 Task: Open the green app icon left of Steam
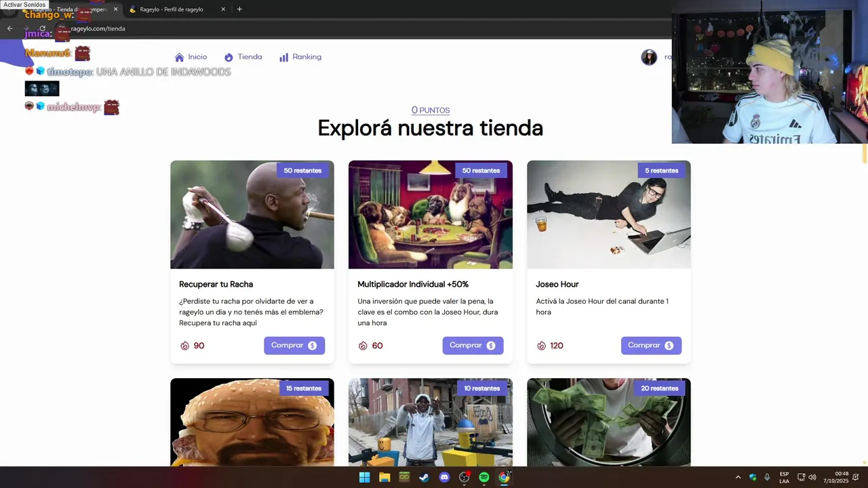(x=404, y=477)
